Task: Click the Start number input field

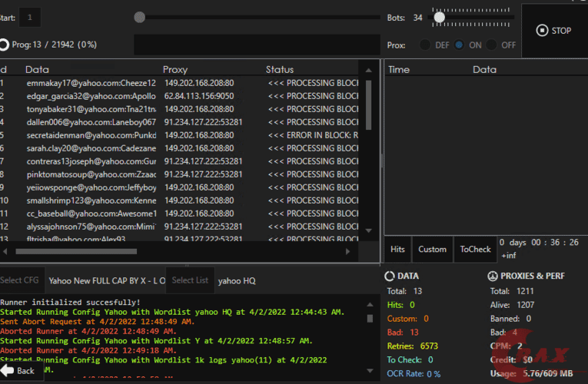Action: [30, 17]
